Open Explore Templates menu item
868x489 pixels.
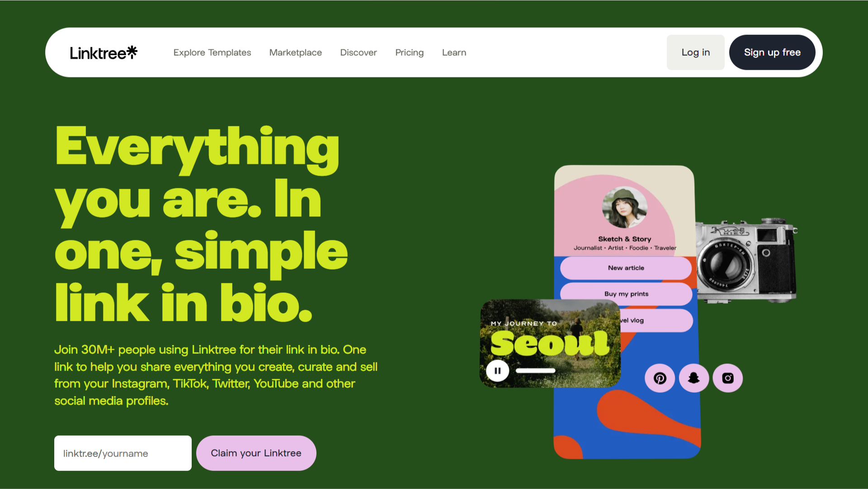(212, 52)
